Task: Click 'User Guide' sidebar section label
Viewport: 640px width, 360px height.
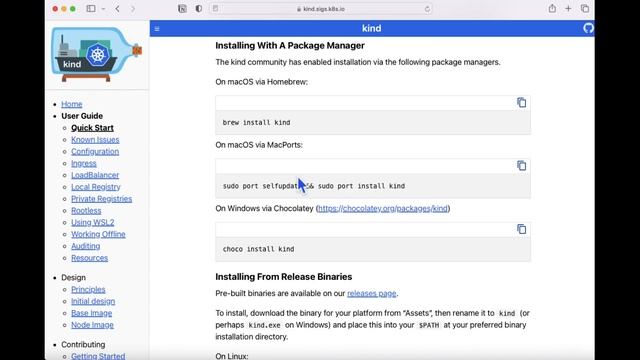Action: [x=82, y=116]
